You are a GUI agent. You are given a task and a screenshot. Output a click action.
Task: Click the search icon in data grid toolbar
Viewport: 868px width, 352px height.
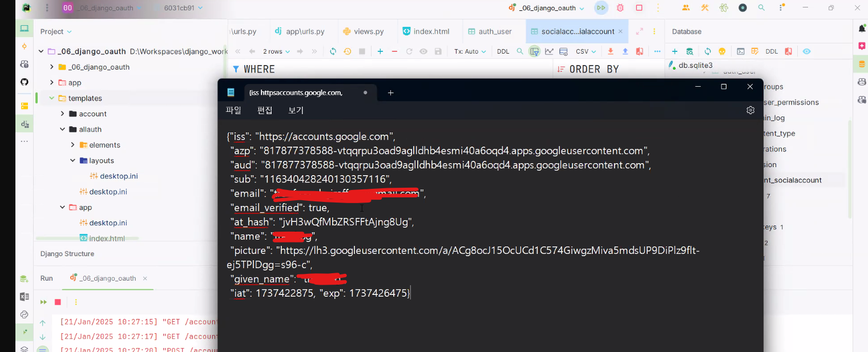coord(520,51)
